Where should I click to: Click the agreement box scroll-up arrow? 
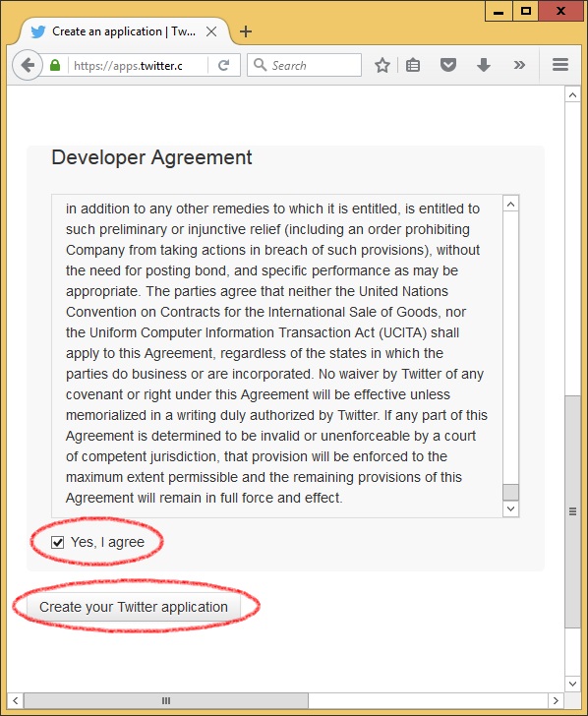click(511, 204)
